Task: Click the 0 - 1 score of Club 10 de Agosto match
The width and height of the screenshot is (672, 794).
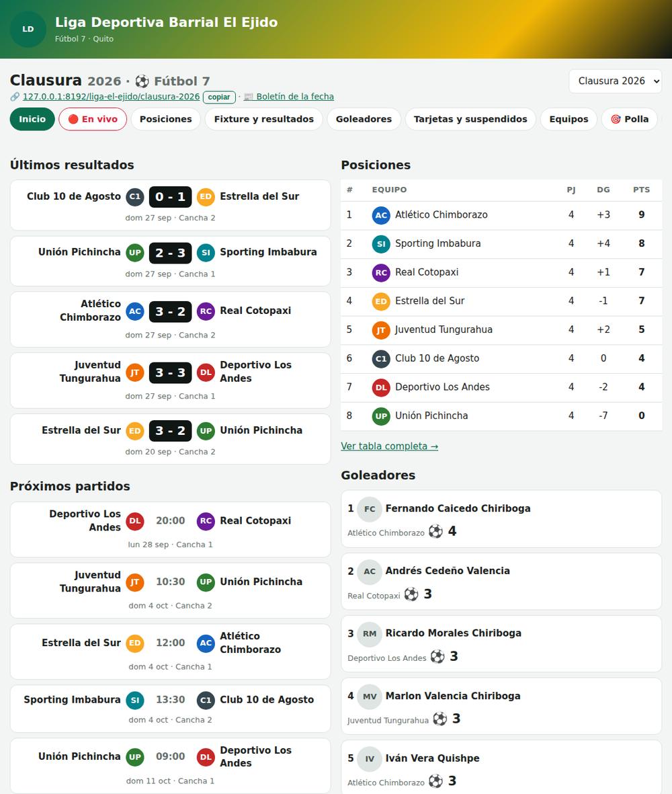Action: point(170,197)
